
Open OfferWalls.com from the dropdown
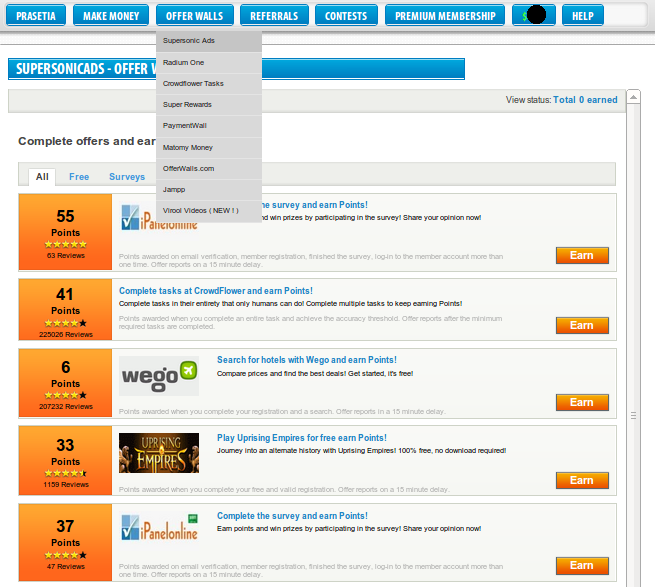209,168
